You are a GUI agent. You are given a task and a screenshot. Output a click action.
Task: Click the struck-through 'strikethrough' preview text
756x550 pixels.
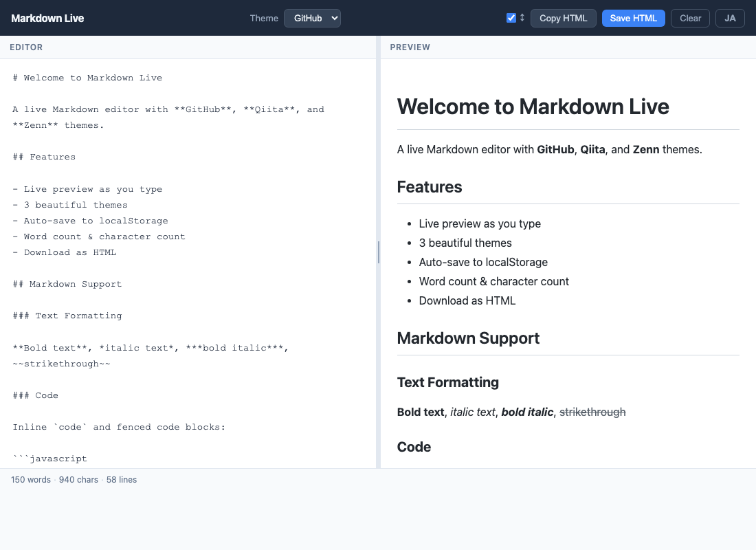tap(592, 412)
